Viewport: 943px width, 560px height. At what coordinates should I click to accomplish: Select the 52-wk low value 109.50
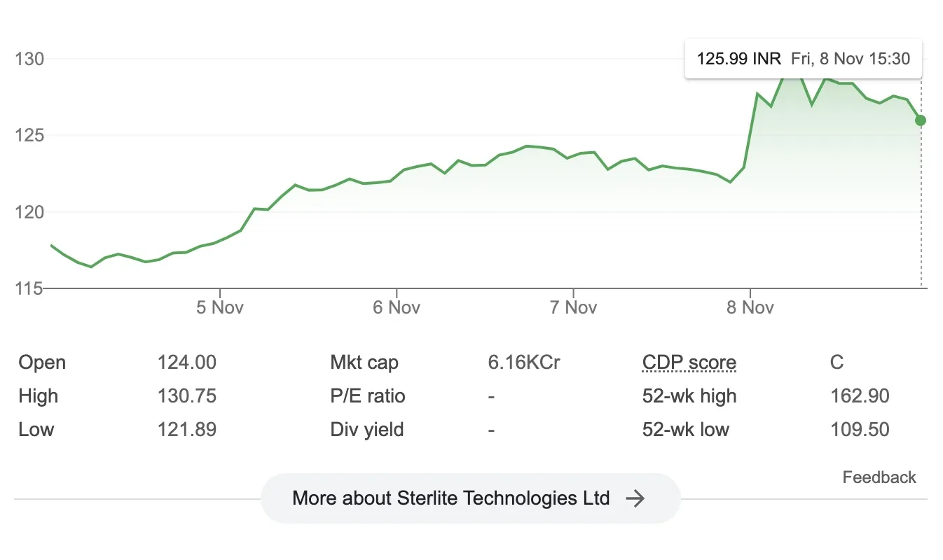click(860, 429)
